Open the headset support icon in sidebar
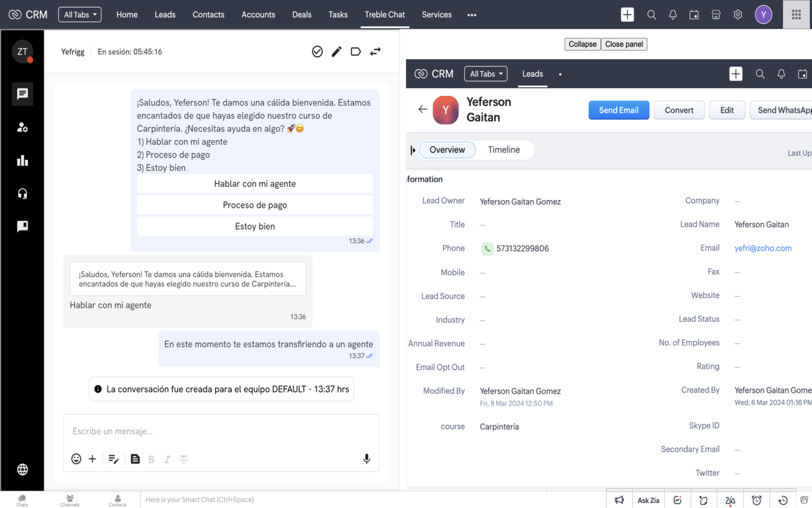The height and width of the screenshot is (508, 812). pyautogui.click(x=22, y=194)
